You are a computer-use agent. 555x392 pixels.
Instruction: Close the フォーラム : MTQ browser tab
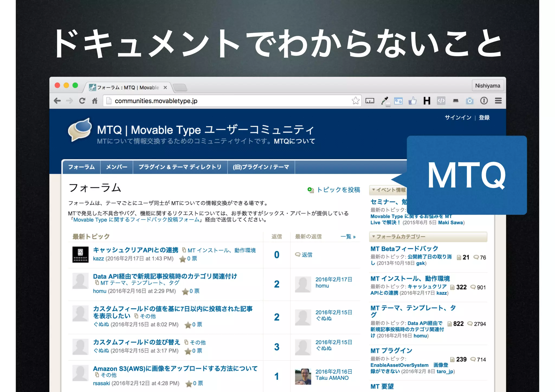pos(165,88)
